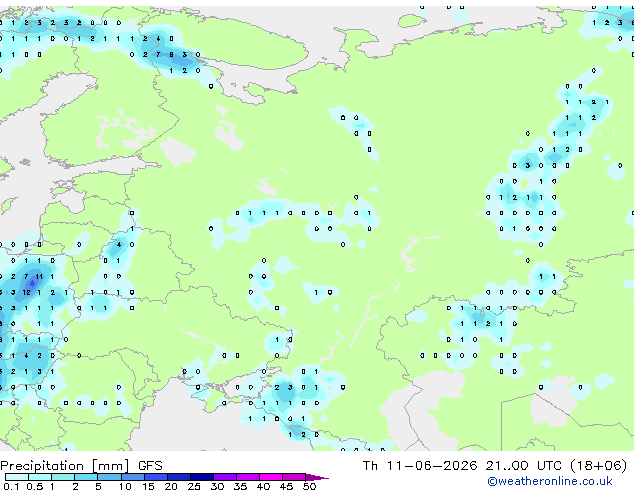This screenshot has width=634, height=490.
Task: Click the precipitation value "8" in the north
Action: tap(171, 54)
